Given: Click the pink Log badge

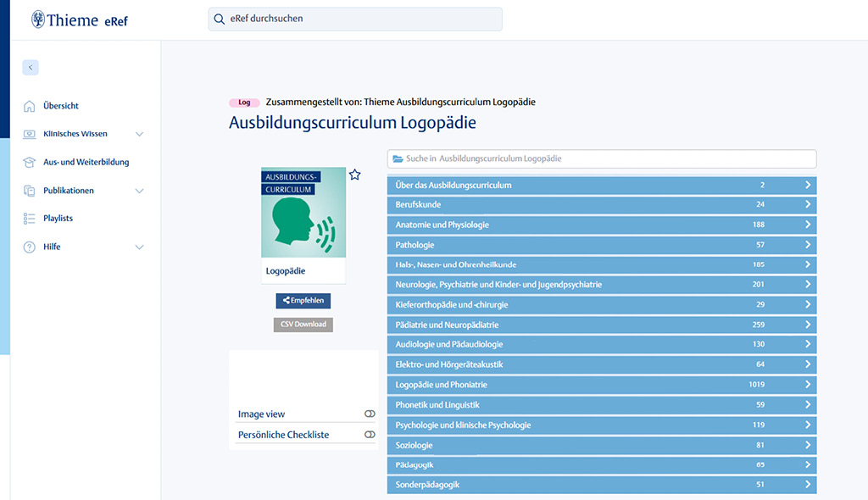Looking at the screenshot, I should 244,103.
